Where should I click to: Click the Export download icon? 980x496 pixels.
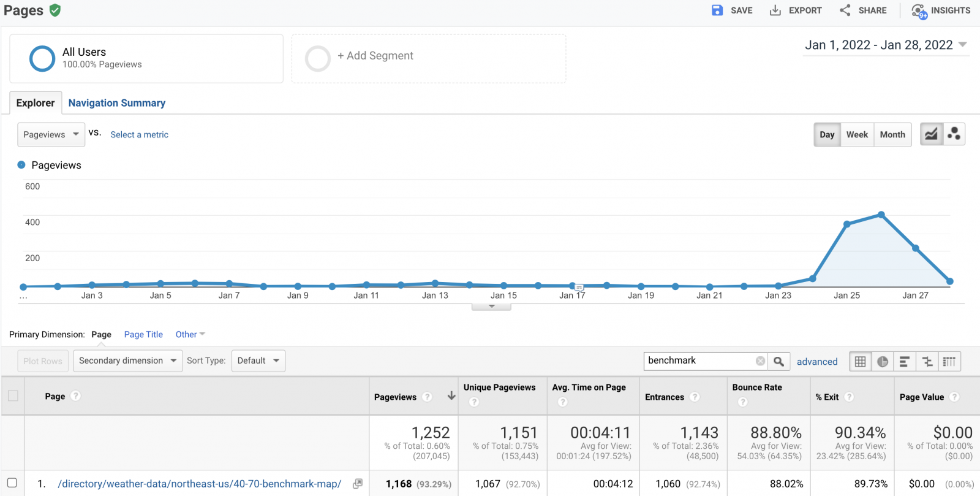click(x=775, y=10)
